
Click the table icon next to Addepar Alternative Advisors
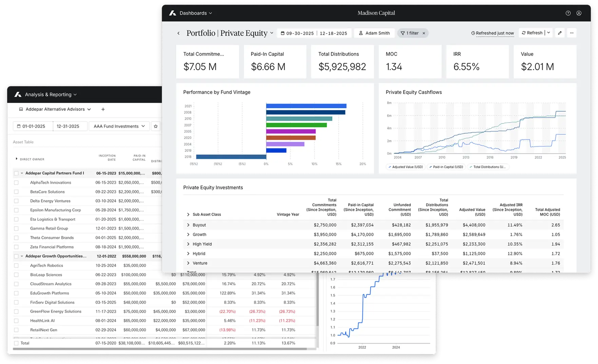pos(21,109)
